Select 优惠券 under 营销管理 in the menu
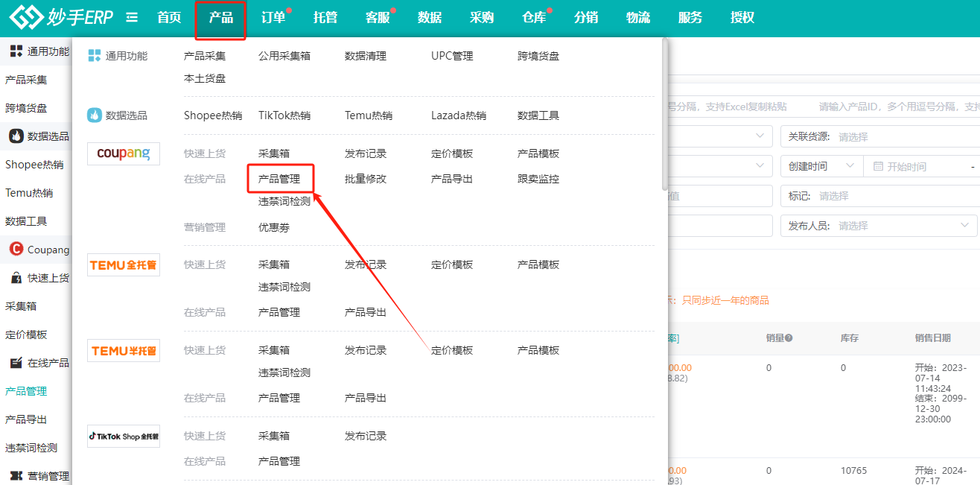Image resolution: width=980 pixels, height=485 pixels. tap(274, 227)
